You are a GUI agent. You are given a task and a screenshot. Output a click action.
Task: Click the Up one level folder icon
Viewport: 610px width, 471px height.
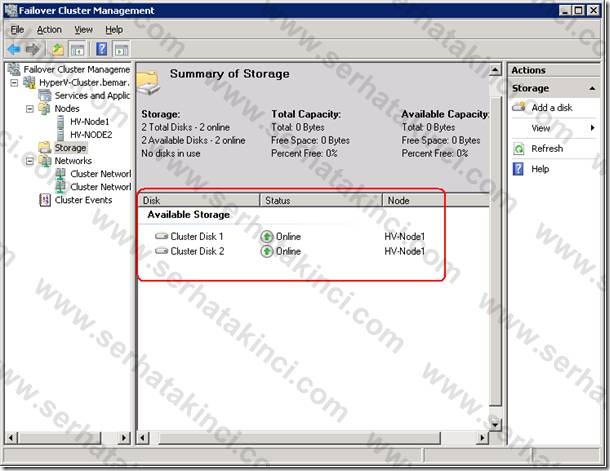click(x=58, y=49)
